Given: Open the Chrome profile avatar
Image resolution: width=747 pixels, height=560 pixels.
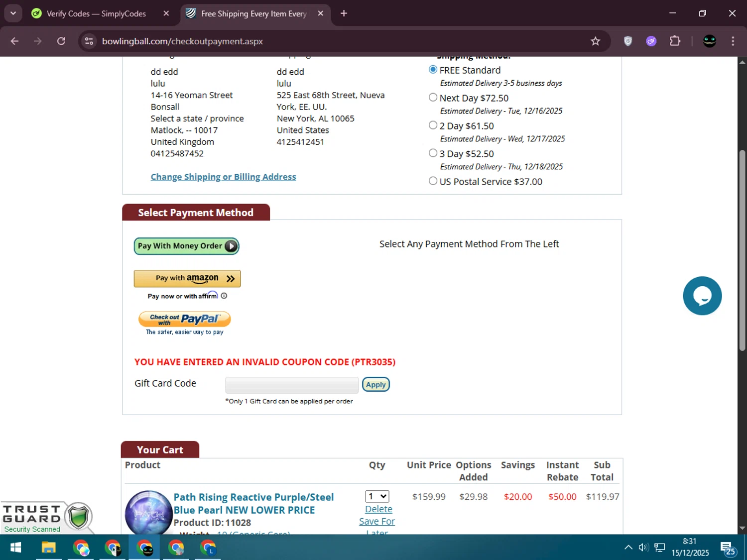Looking at the screenshot, I should (710, 41).
